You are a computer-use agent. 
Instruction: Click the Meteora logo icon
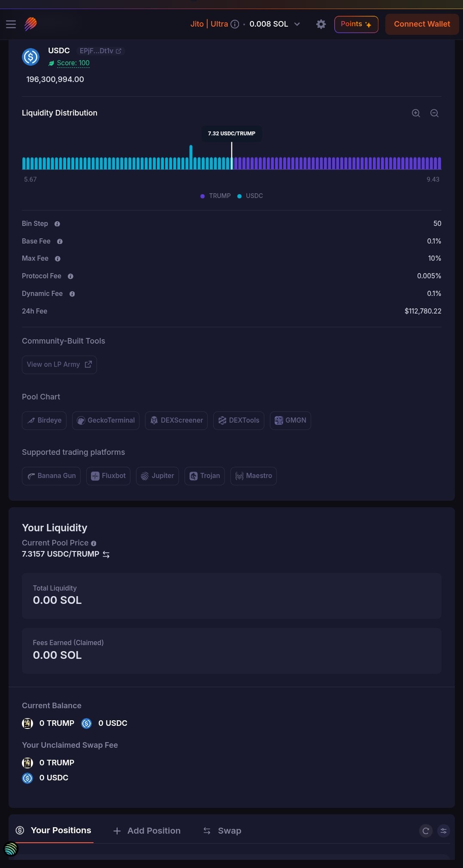tap(30, 24)
